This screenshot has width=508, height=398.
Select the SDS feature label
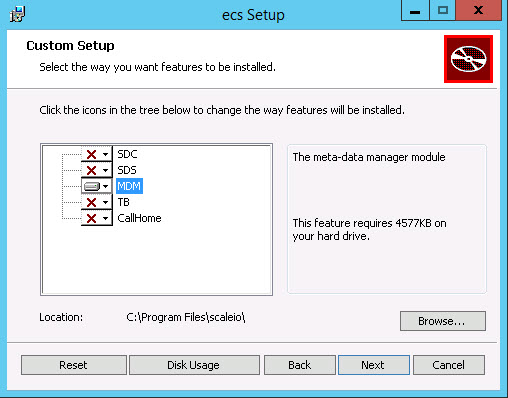point(127,170)
